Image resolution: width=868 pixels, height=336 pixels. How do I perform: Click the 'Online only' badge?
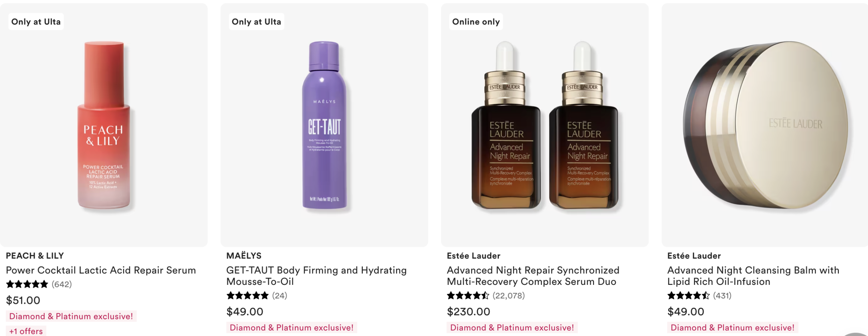(x=476, y=22)
